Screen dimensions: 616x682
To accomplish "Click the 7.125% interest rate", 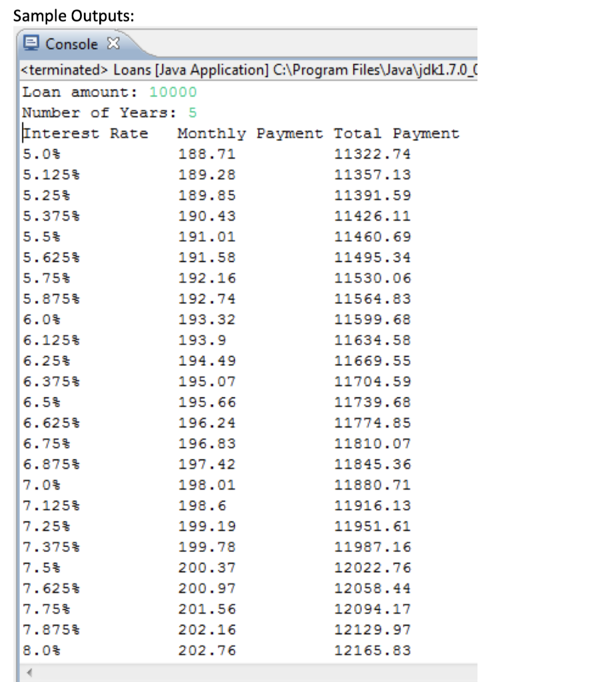I will tap(51, 506).
